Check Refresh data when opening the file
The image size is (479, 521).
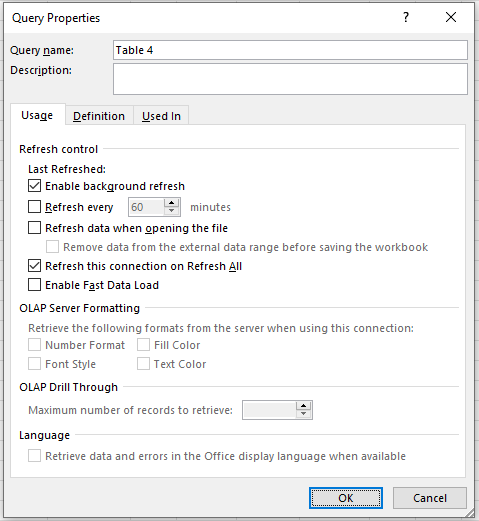(34, 228)
